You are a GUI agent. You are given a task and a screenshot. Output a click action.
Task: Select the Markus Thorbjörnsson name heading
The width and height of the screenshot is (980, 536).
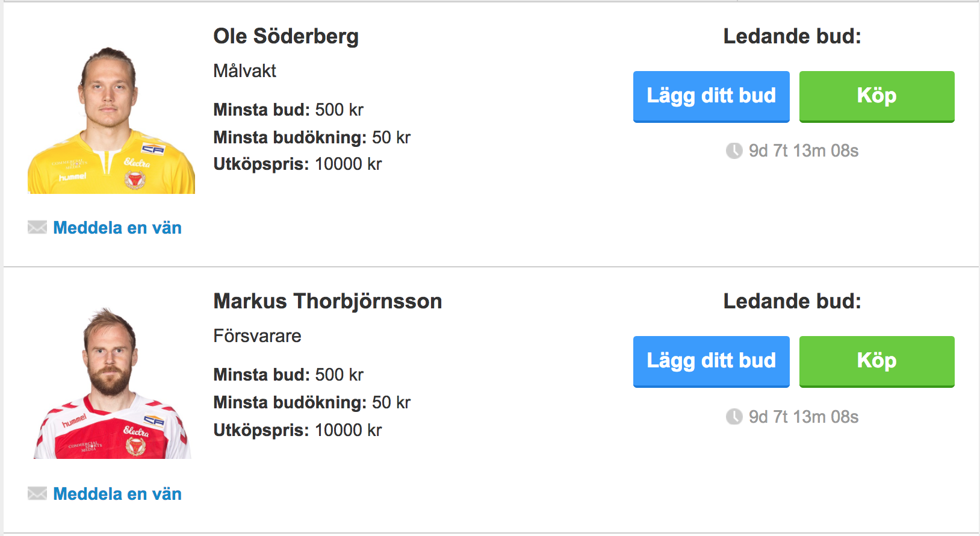coord(327,301)
